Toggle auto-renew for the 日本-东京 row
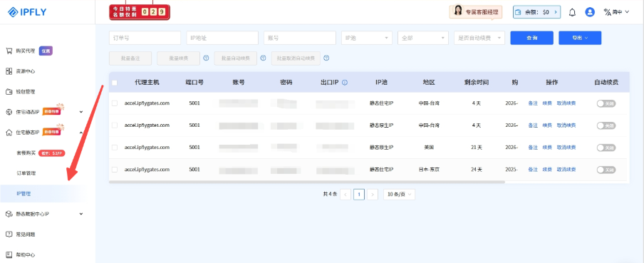Screen dimensions: 644x263 click(606, 170)
